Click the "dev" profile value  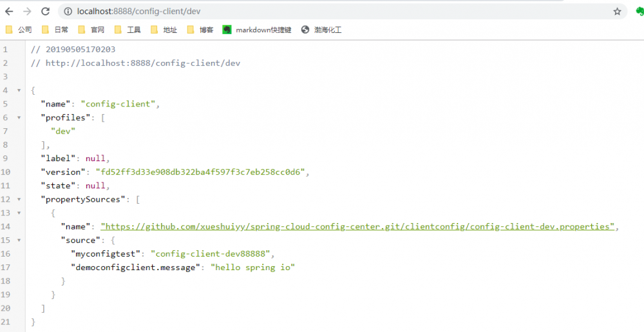pos(63,131)
